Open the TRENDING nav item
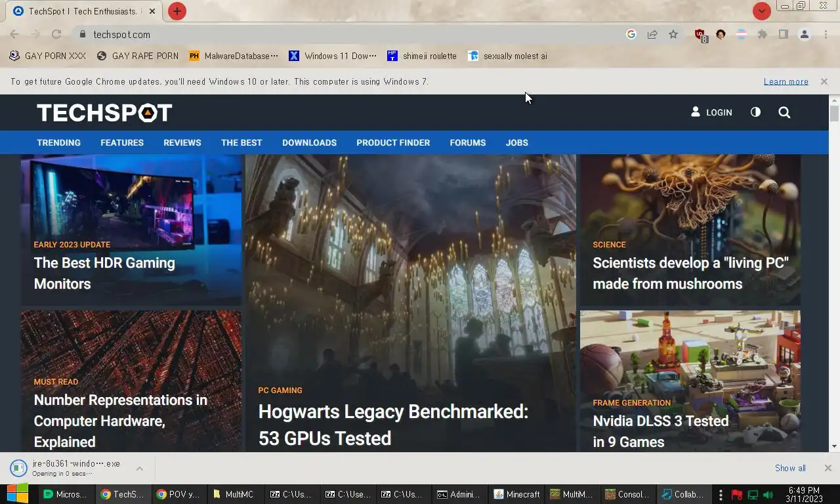The width and height of the screenshot is (840, 504). click(58, 142)
